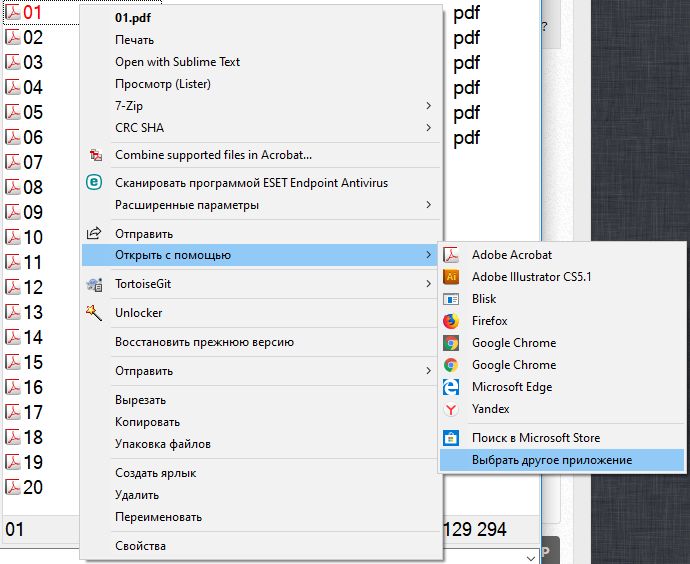690x564 pixels.
Task: Expand the CRC SHA submenu arrow
Action: click(429, 128)
